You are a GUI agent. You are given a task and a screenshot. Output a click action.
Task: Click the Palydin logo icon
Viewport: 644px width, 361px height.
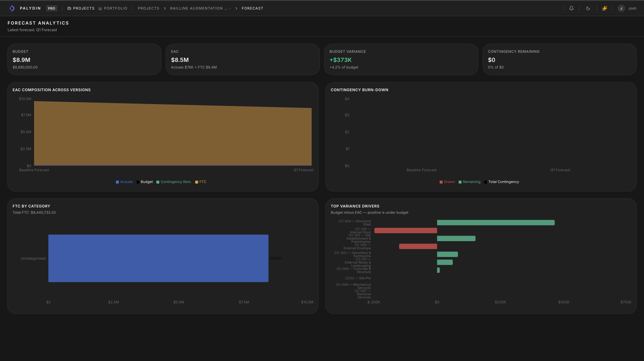[x=11, y=8]
